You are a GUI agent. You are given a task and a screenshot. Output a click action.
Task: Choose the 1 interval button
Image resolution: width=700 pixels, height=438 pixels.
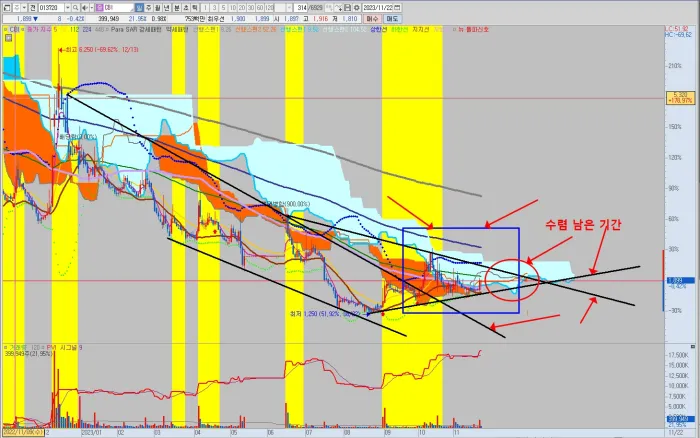click(205, 8)
